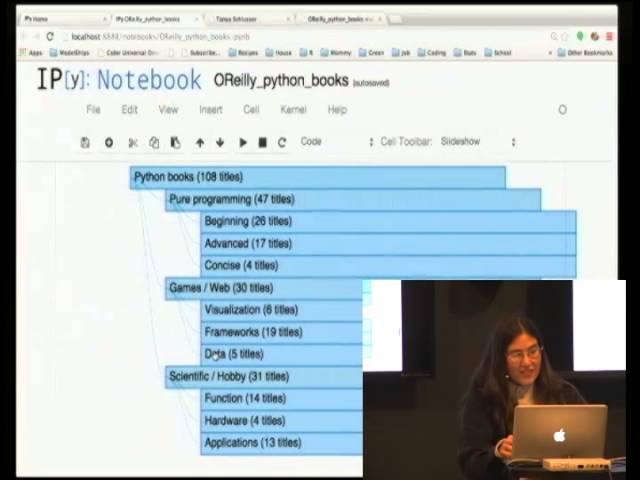This screenshot has height=480, width=640.
Task: Click the browser address bar
Action: 306,37
